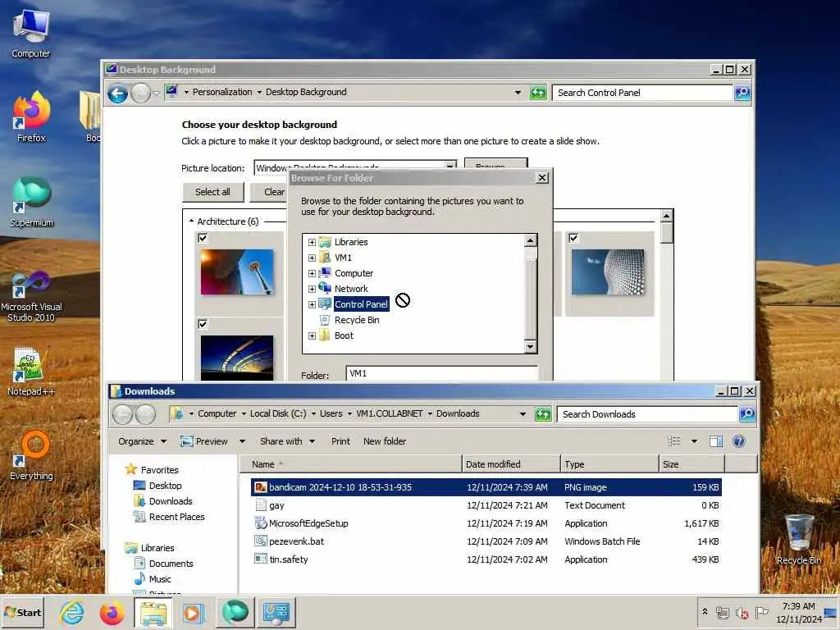Open the Recycle Bin on the desktop
The height and width of the screenshot is (630, 840).
point(799,540)
